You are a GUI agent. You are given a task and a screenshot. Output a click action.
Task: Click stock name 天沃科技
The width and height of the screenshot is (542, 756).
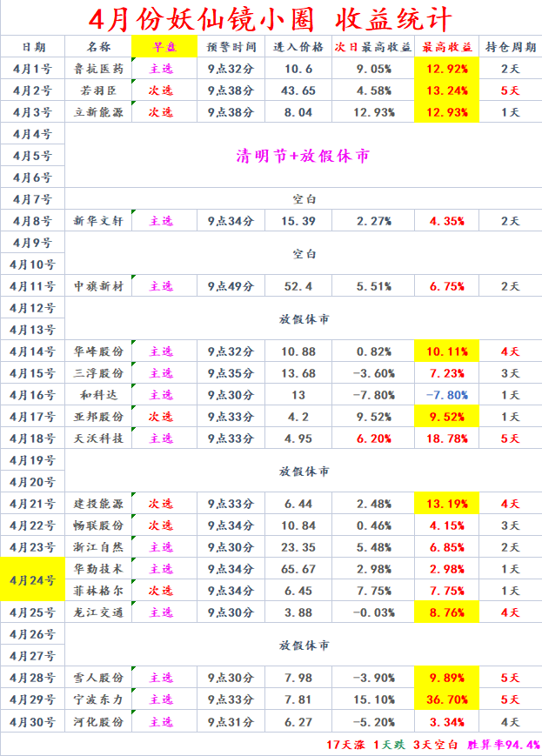98,438
